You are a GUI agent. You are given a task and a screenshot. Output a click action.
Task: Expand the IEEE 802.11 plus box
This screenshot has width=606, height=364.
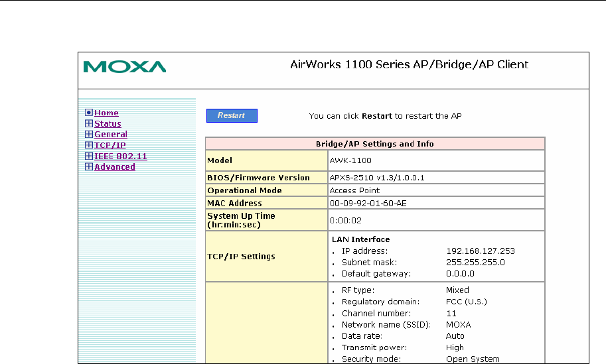tap(88, 156)
